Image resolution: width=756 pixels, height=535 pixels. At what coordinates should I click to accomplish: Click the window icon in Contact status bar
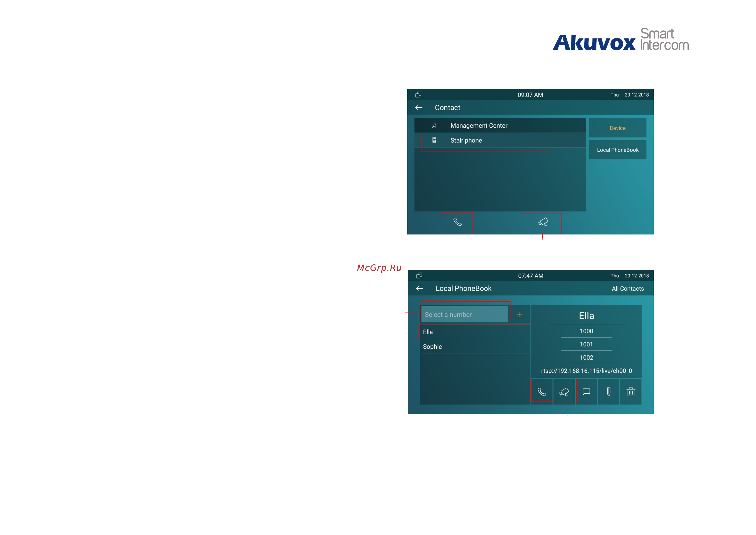(x=418, y=95)
